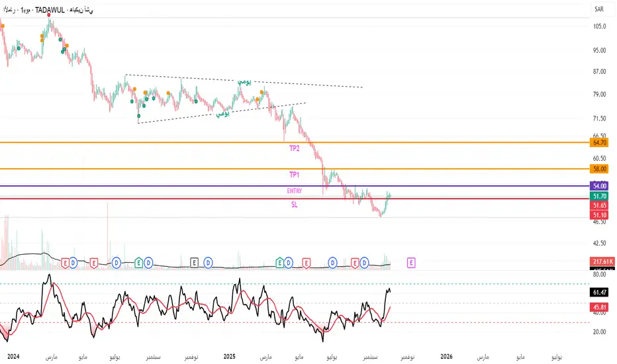Click the first blue D dividend marker
617x364 pixels.
(x=73, y=263)
